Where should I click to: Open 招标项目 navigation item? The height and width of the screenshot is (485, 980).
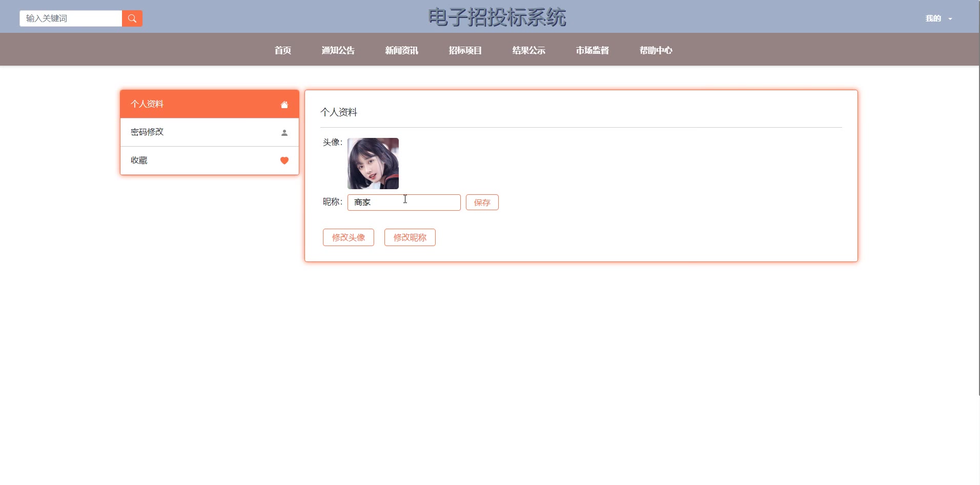[x=465, y=50]
